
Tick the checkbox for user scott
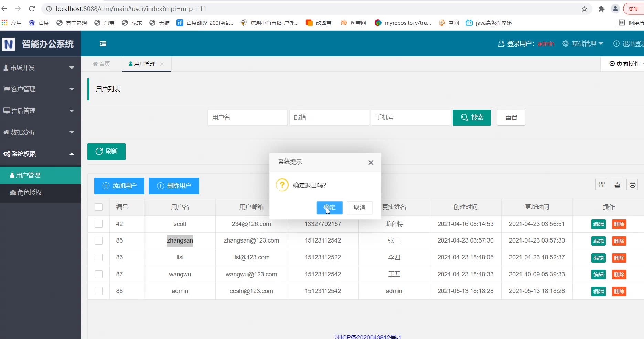coord(99,224)
